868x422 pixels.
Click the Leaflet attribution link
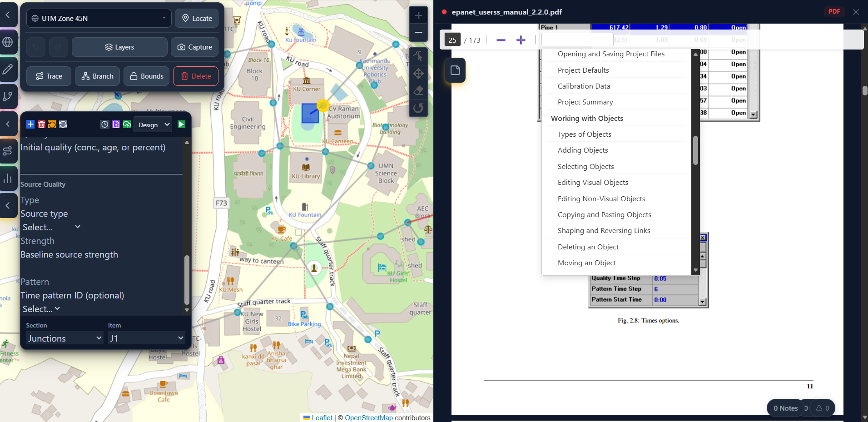point(322,418)
